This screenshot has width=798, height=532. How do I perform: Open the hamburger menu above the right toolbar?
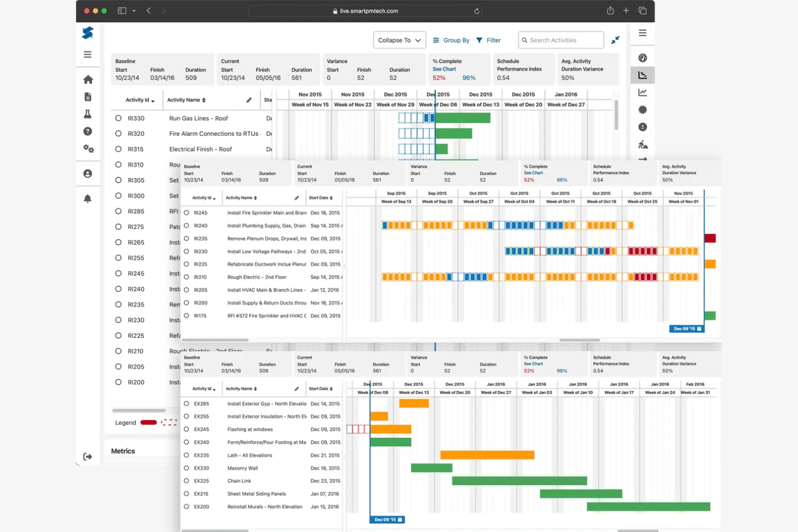[642, 33]
